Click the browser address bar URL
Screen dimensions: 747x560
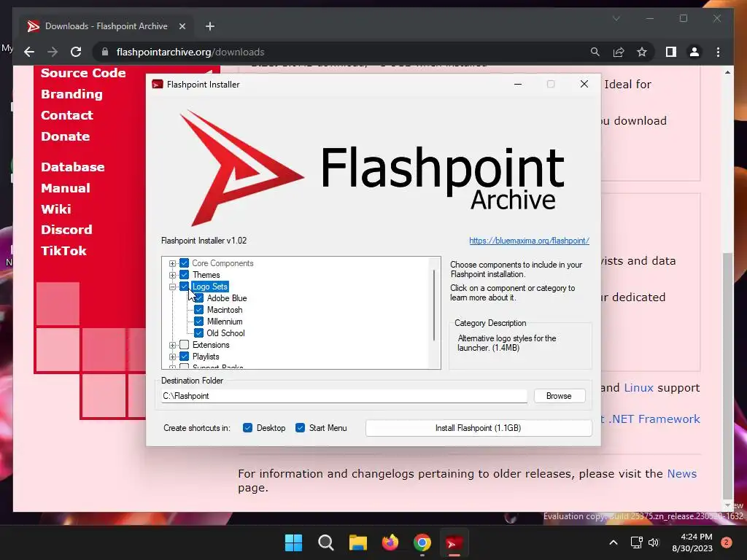(x=190, y=52)
